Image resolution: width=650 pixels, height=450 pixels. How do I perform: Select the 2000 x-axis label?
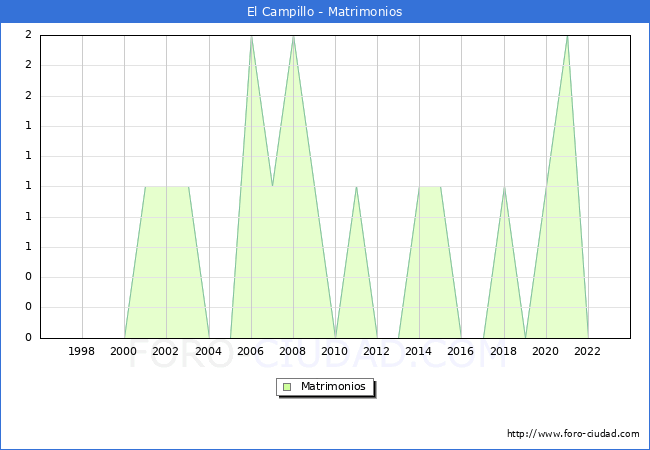[124, 351]
